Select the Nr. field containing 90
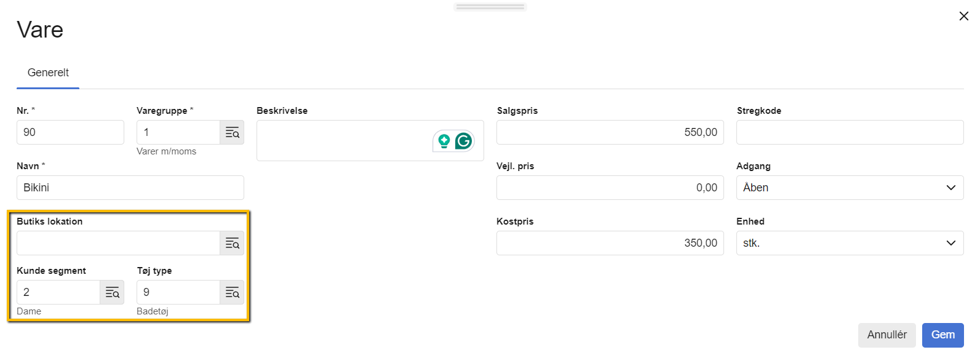980x363 pixels. (70, 132)
